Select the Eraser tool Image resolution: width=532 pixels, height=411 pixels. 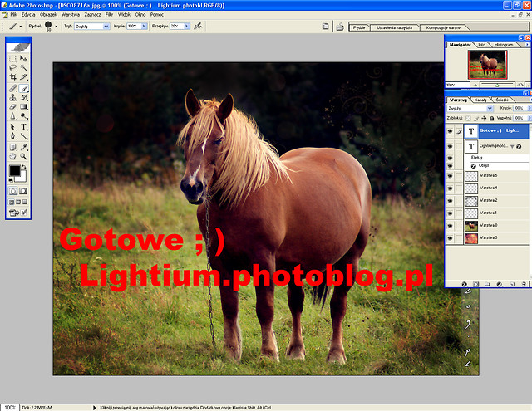click(x=13, y=107)
